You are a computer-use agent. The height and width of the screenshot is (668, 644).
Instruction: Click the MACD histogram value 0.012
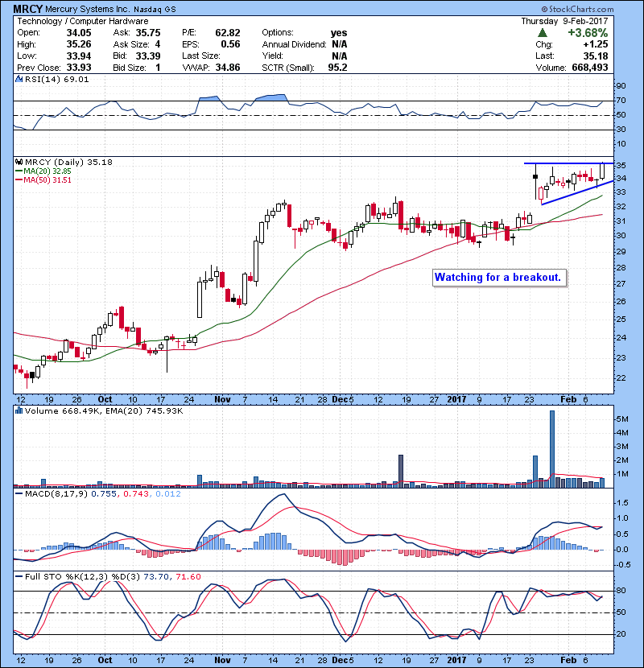[x=168, y=494]
